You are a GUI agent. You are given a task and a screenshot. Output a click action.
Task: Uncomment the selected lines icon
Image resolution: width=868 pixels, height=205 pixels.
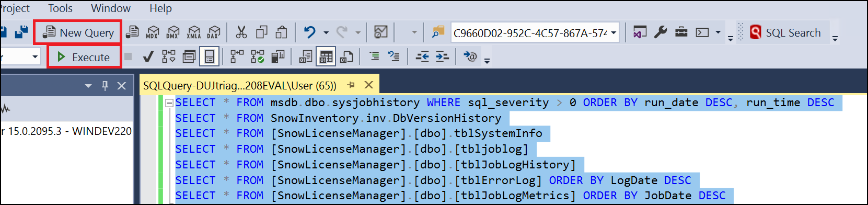[x=394, y=56]
